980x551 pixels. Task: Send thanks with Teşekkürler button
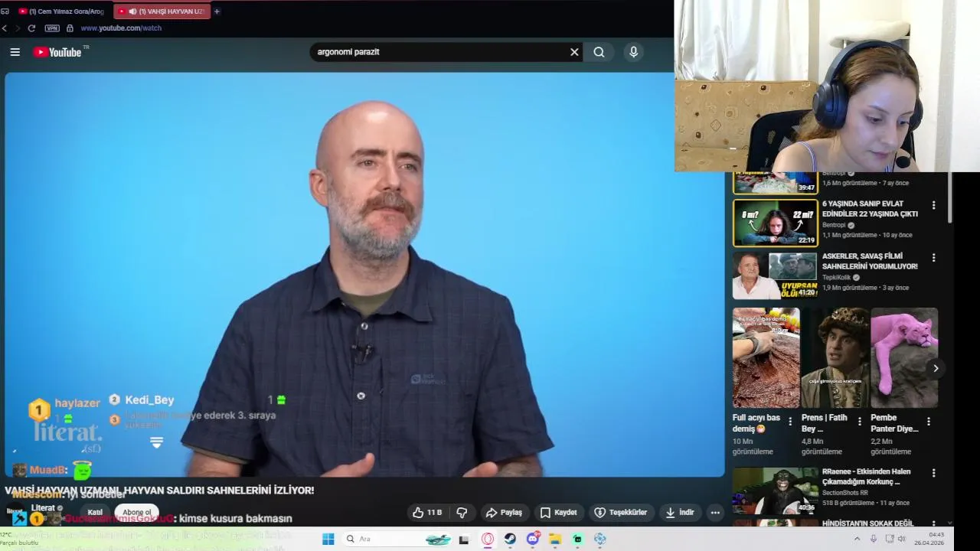pos(621,513)
